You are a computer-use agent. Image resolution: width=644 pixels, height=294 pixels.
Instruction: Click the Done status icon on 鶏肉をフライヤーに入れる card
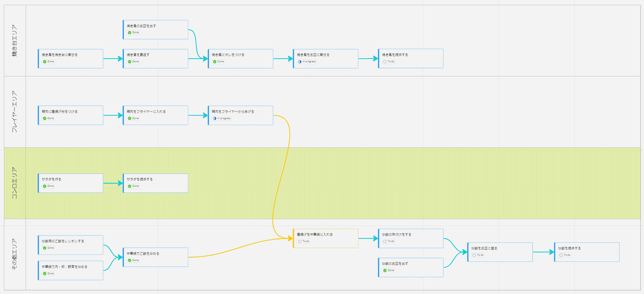pyautogui.click(x=129, y=118)
